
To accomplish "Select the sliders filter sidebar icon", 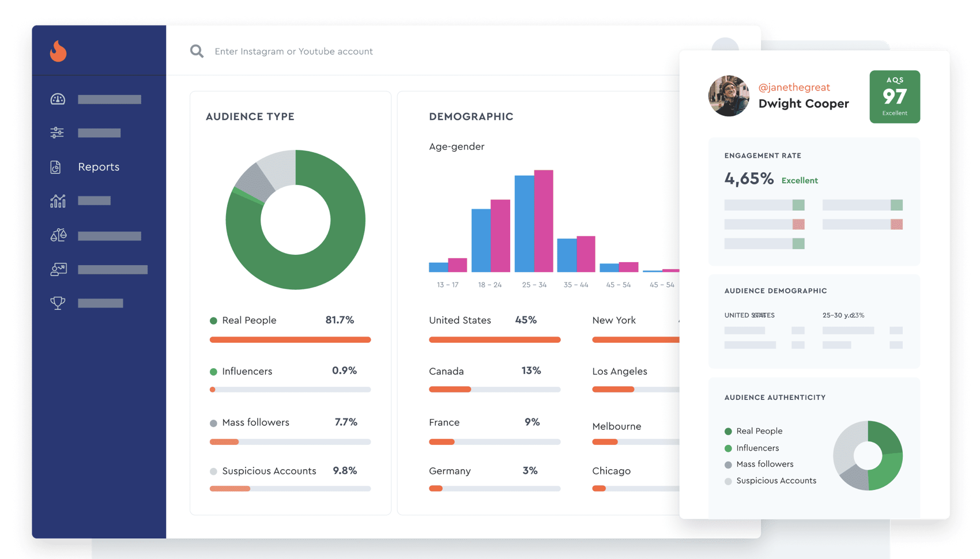I will click(x=57, y=133).
